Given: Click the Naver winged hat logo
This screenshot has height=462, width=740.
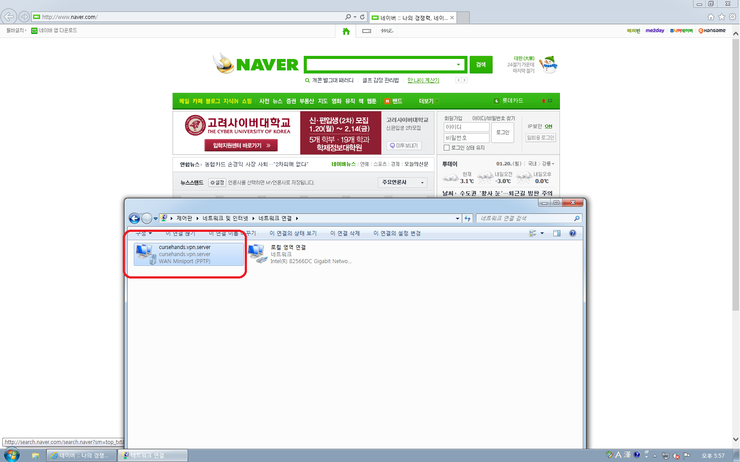Looking at the screenshot, I should click(x=224, y=64).
